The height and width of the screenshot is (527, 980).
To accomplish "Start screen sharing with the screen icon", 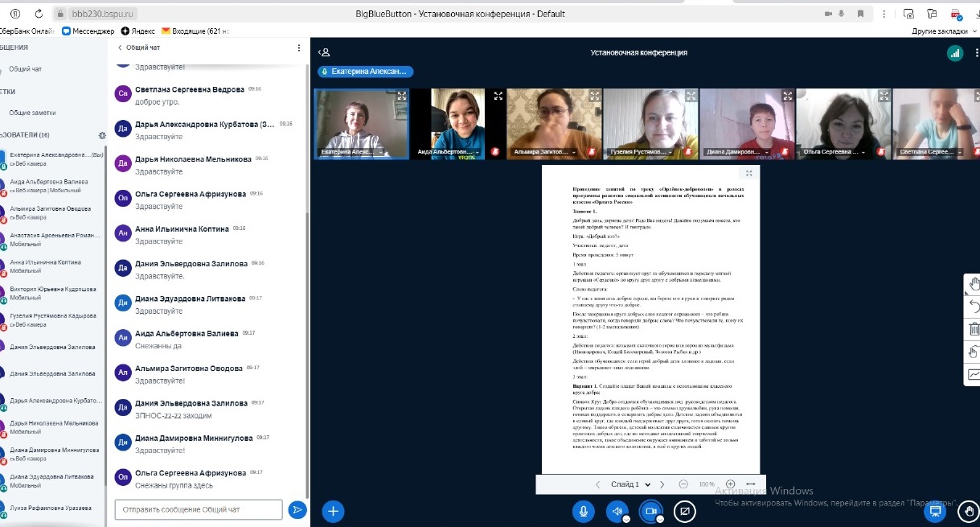I will 684,510.
